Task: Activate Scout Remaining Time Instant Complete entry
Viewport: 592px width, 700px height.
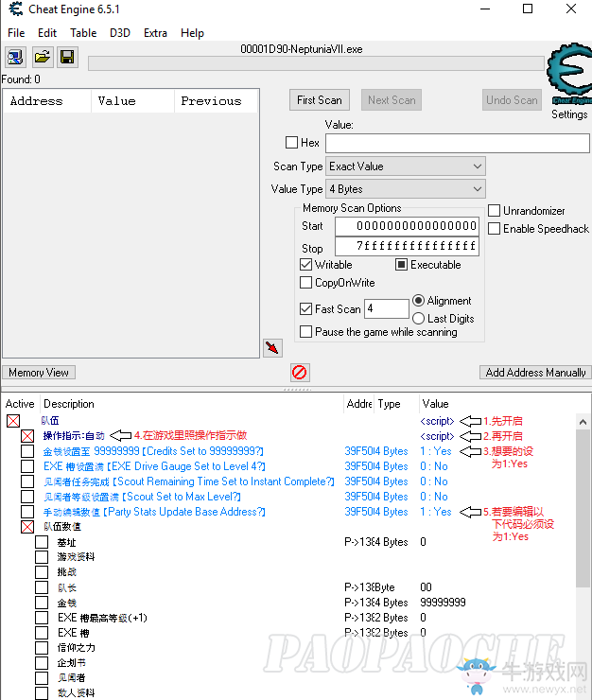Action: click(x=27, y=481)
